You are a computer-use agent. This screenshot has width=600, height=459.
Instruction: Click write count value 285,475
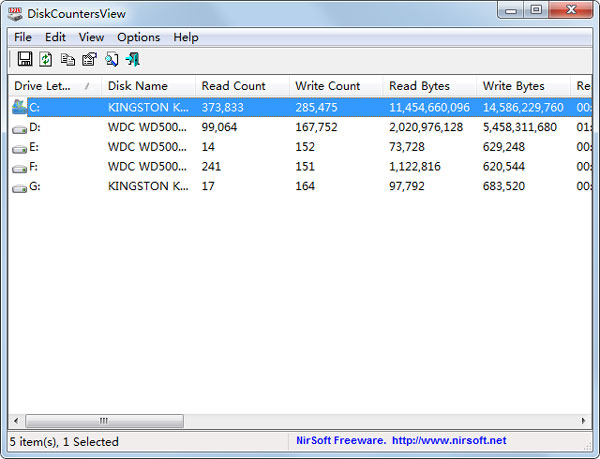tap(316, 107)
